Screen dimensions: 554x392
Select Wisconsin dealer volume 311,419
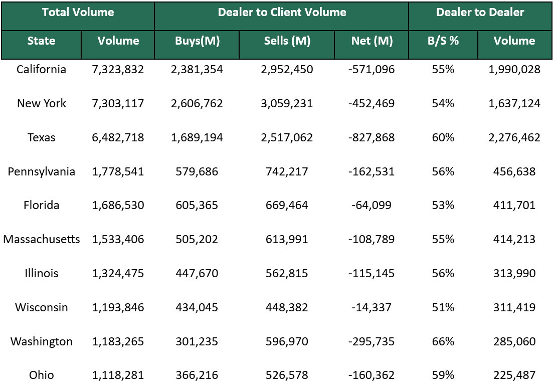514,308
